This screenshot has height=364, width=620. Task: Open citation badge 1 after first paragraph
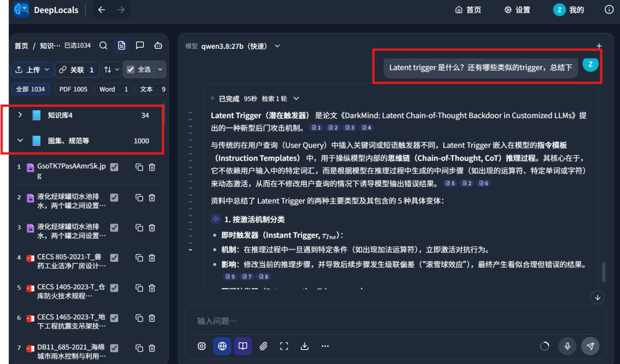click(x=316, y=128)
